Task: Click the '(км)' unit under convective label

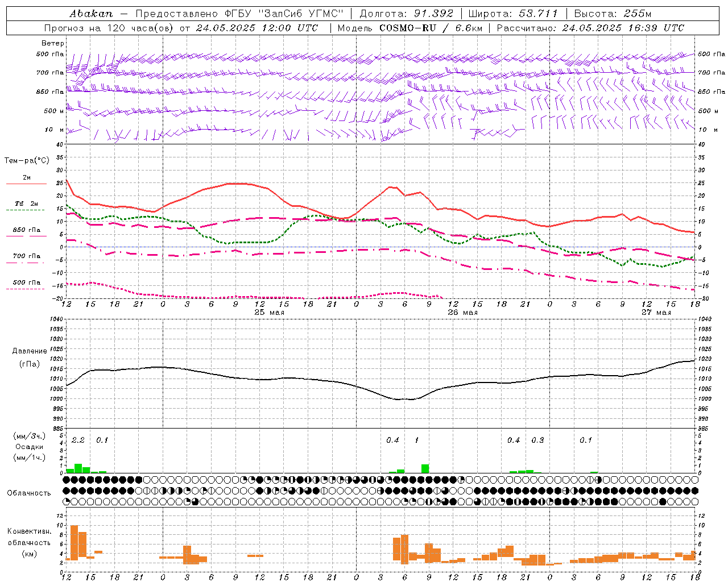Action: pyautogui.click(x=29, y=554)
